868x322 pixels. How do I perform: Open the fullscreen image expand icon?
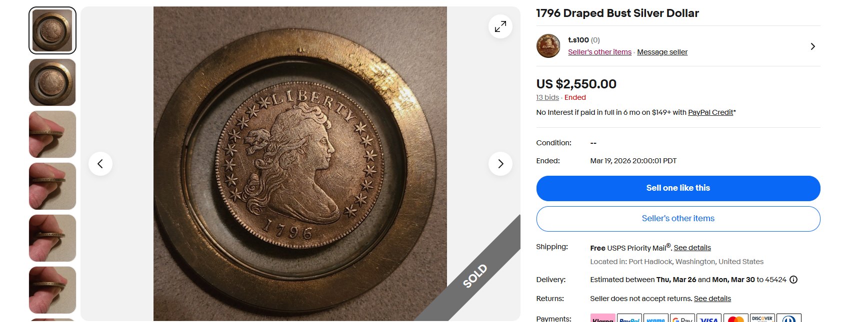pyautogui.click(x=500, y=26)
